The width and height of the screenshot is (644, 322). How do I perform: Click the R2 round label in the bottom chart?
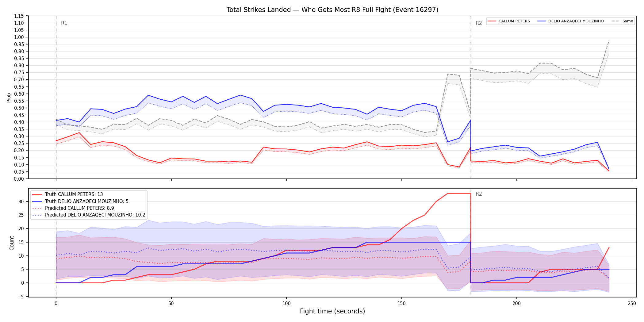pyautogui.click(x=479, y=194)
